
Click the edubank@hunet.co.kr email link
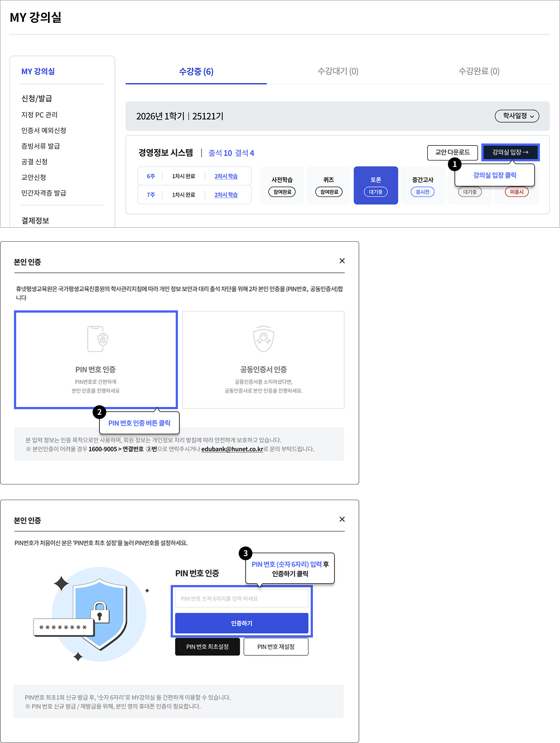tap(232, 449)
